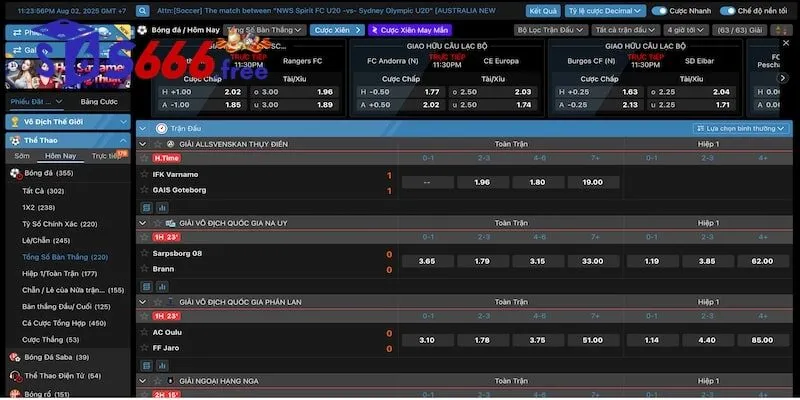The height and width of the screenshot is (400, 800).
Task: Switch to the Sớm tab
Action: (x=22, y=156)
